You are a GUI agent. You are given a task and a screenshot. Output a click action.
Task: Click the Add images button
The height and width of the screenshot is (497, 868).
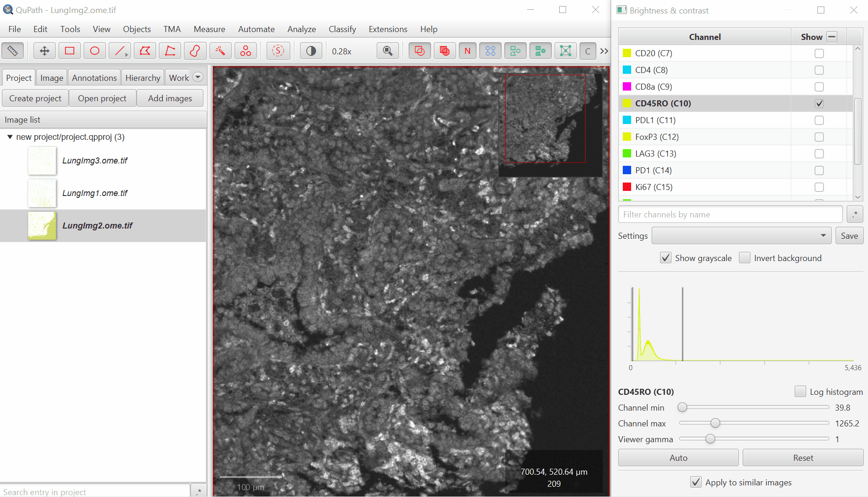tap(170, 98)
